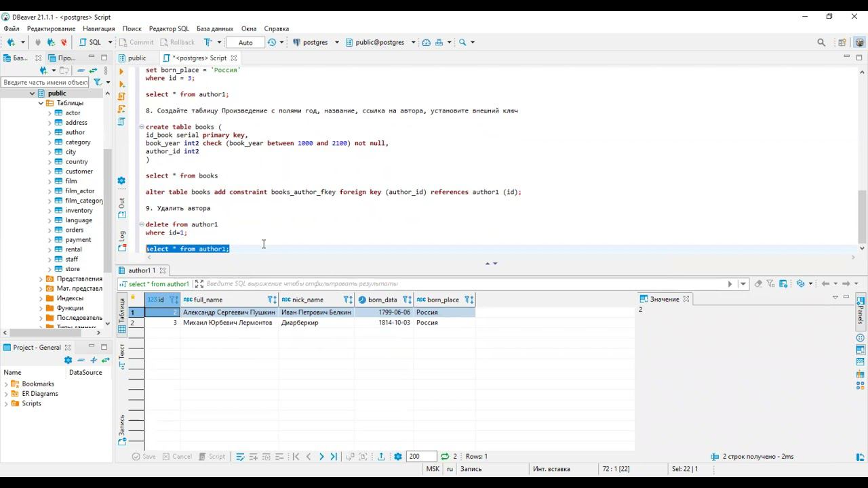Expand the Bookmarks folder
The width and height of the screenshot is (868, 488).
coord(6,384)
